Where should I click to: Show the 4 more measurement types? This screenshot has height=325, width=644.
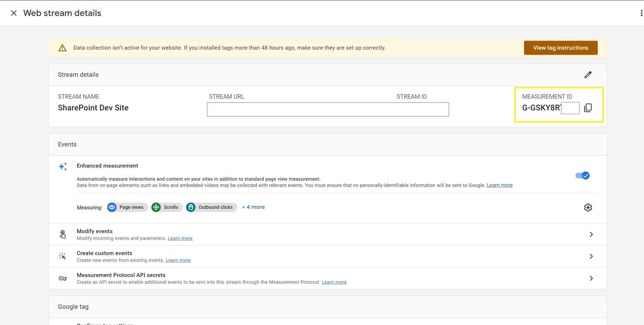click(x=253, y=207)
